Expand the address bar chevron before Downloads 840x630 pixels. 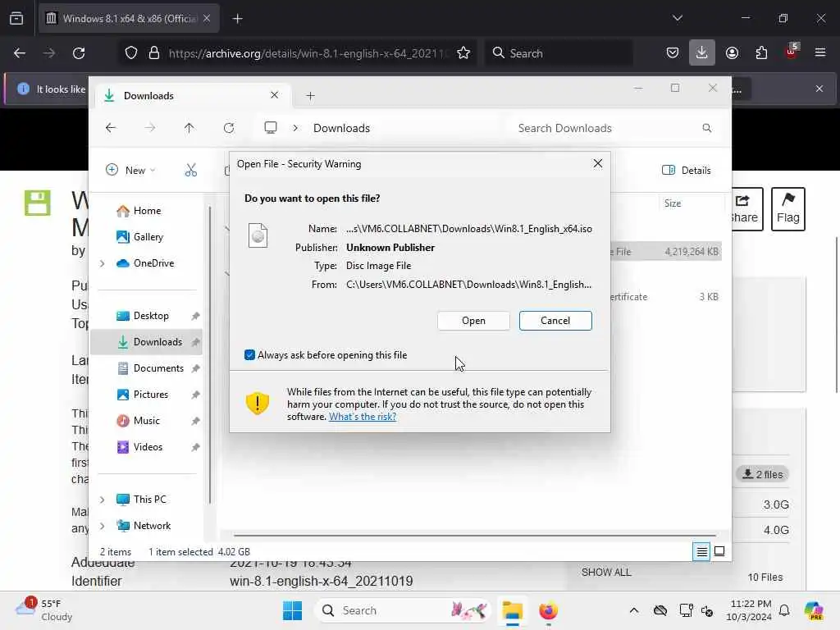(x=295, y=128)
